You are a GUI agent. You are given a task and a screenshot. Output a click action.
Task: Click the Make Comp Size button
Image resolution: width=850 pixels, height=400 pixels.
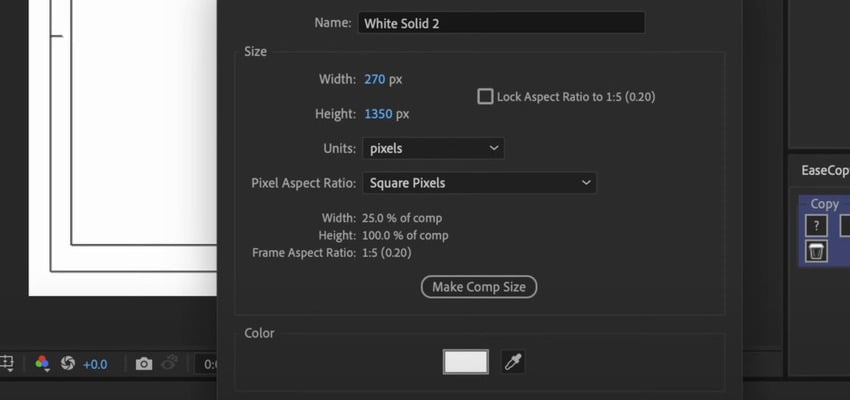479,287
